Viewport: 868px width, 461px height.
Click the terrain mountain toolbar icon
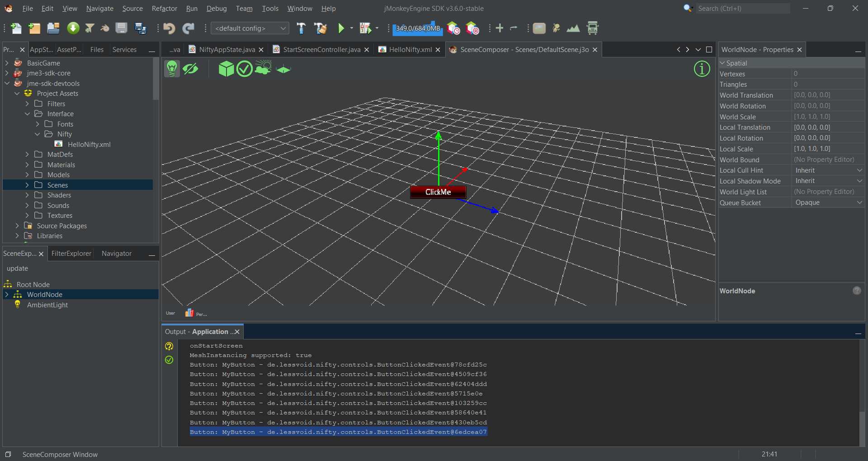[573, 28]
